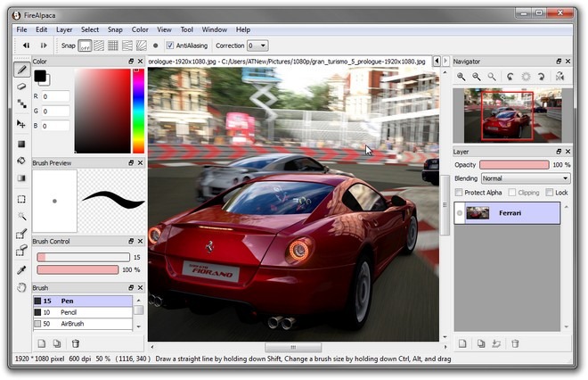Choose the Bucket fill tool
Image resolution: width=588 pixels, height=380 pixels.
[x=22, y=161]
